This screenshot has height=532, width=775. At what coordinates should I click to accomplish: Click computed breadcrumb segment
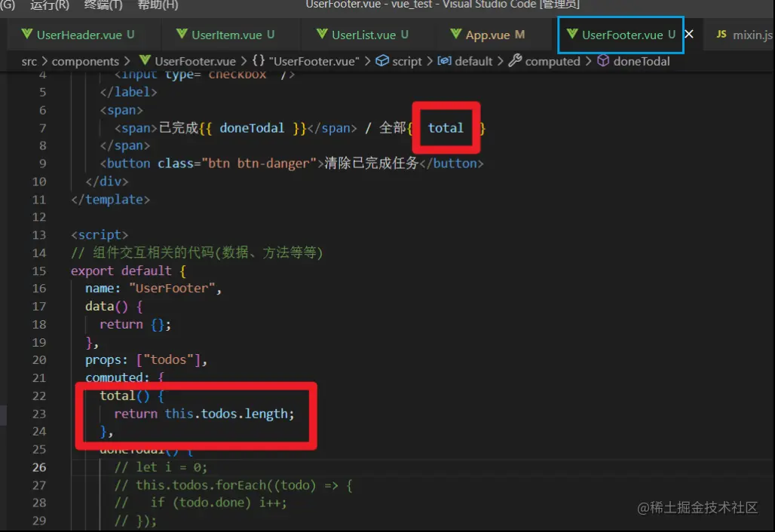553,61
